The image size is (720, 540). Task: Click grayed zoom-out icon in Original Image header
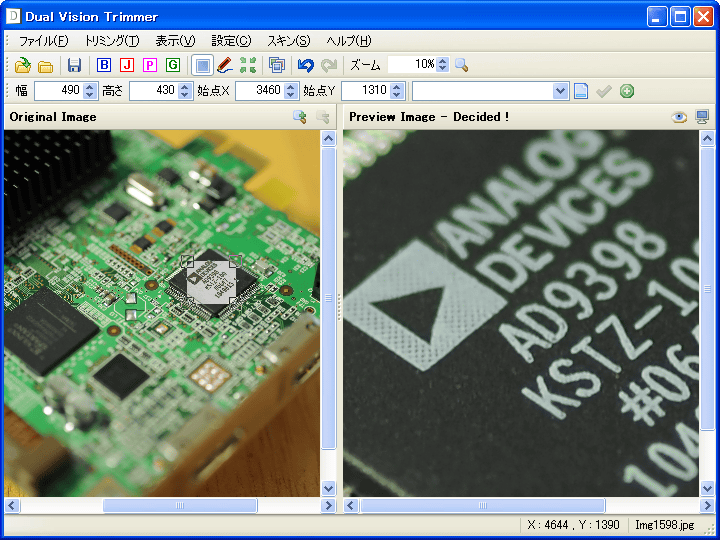click(323, 117)
